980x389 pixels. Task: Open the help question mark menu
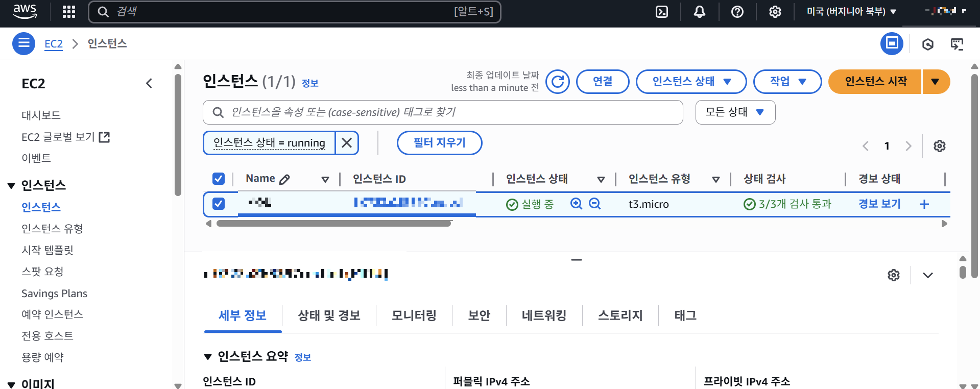coord(737,12)
